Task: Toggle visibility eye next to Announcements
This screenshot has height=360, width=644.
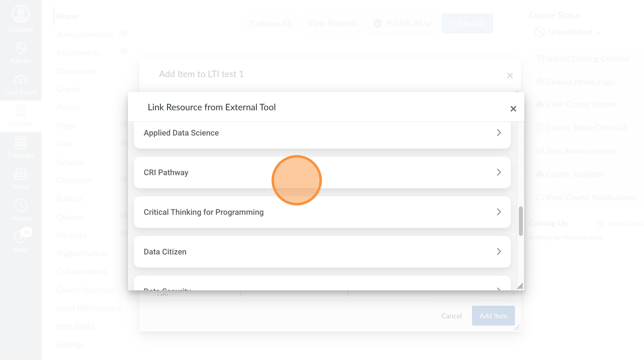Action: click(124, 33)
